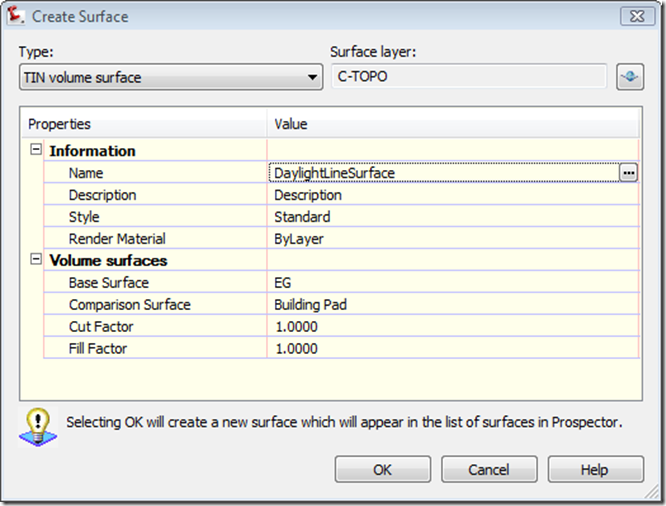This screenshot has width=666, height=506.
Task: Click the ellipsis button in Name row
Action: 628,173
